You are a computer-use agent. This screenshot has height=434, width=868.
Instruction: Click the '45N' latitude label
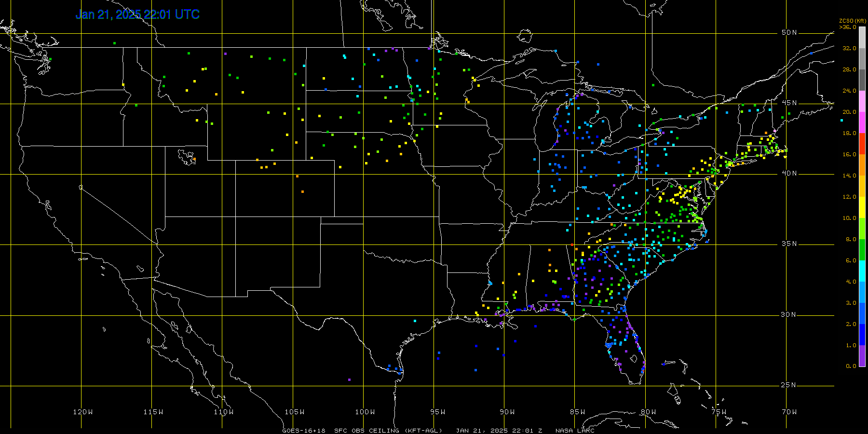tap(789, 103)
